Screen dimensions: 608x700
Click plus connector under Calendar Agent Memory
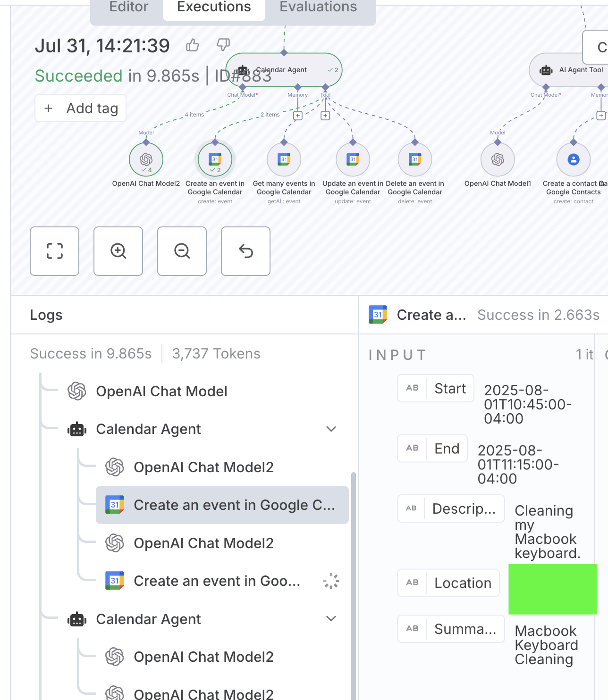coord(298,116)
